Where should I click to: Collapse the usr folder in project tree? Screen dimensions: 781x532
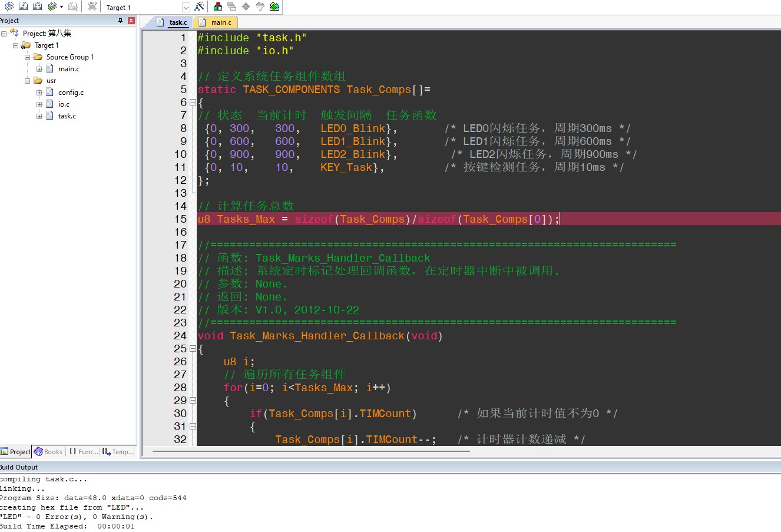click(28, 81)
